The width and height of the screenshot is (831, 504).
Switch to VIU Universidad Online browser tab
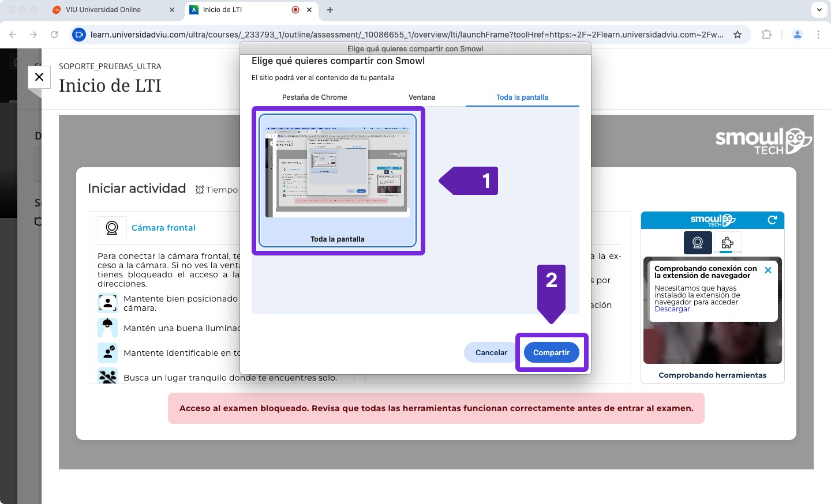(x=104, y=10)
